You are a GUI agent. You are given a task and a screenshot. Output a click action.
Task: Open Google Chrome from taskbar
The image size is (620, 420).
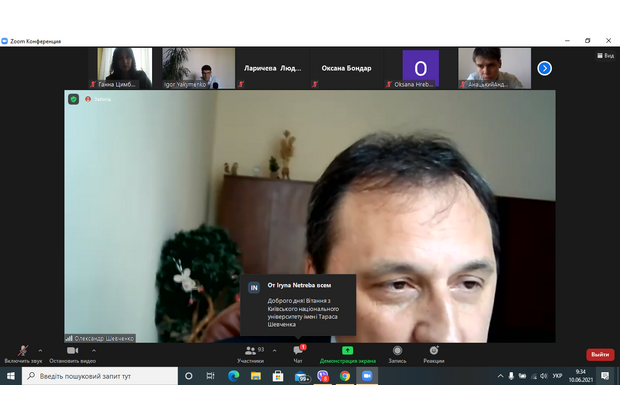coord(345,376)
